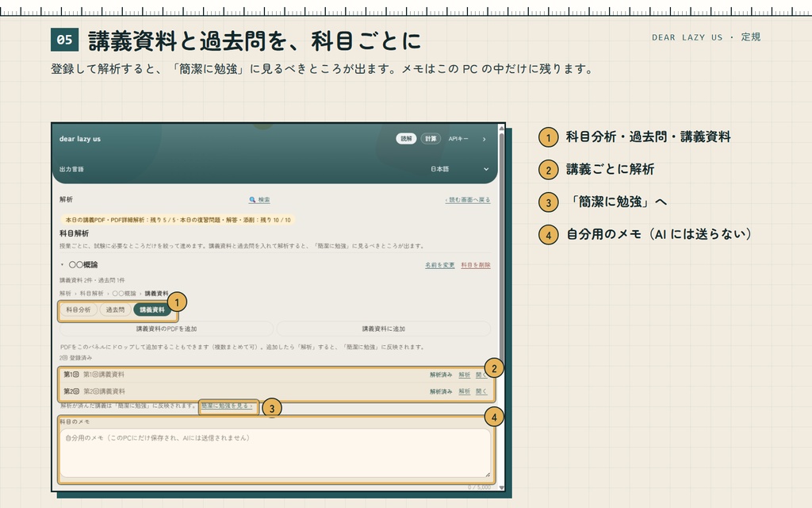Click 開く link in the 第1回 row

coord(481,375)
